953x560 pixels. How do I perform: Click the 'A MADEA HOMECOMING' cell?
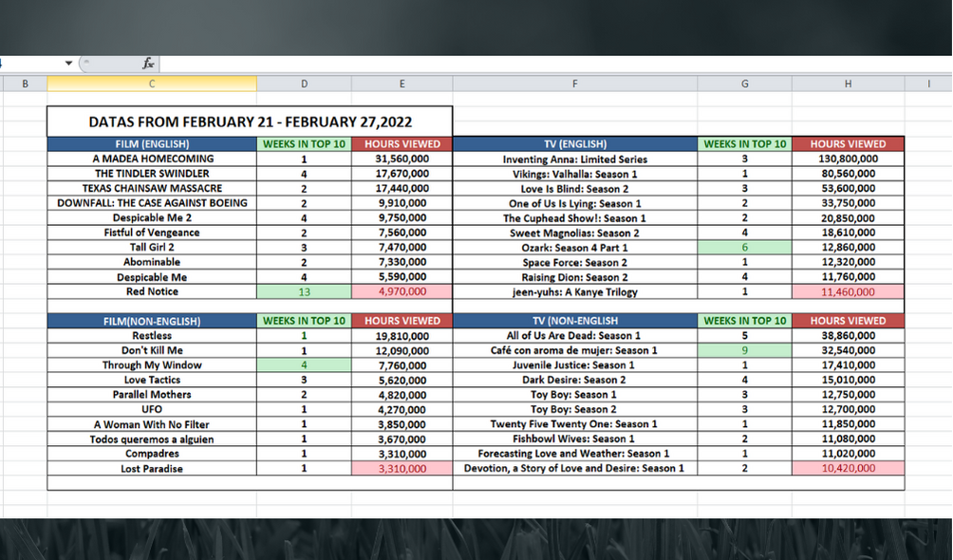tap(152, 159)
